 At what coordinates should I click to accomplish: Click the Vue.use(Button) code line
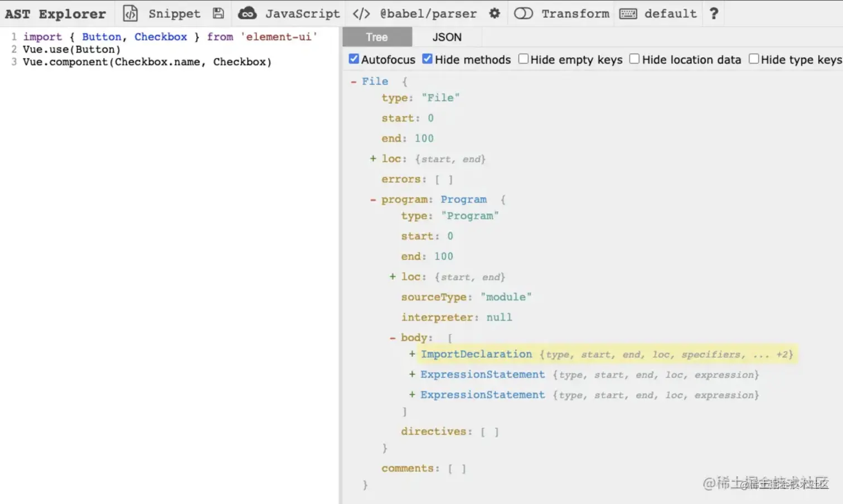[72, 49]
